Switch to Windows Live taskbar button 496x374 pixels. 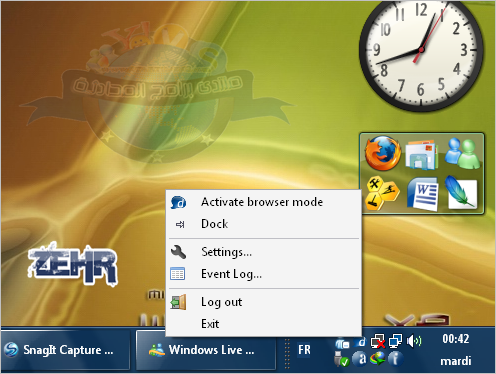(x=206, y=350)
